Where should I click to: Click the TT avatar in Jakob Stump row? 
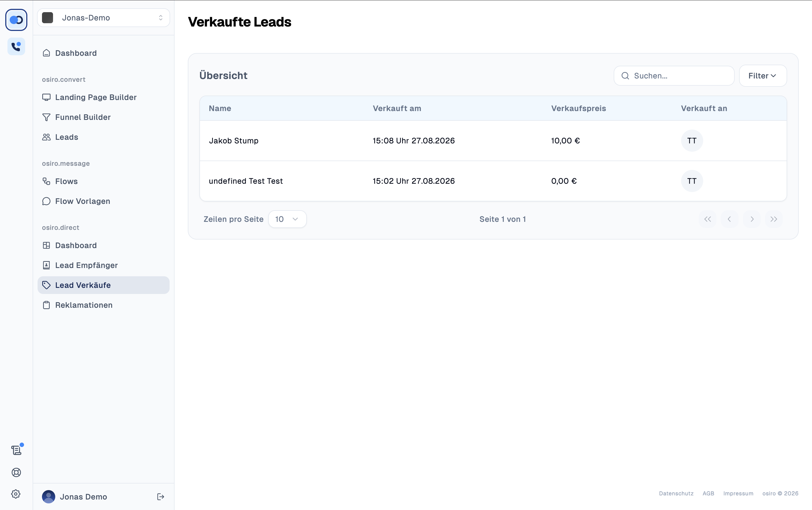coord(692,141)
